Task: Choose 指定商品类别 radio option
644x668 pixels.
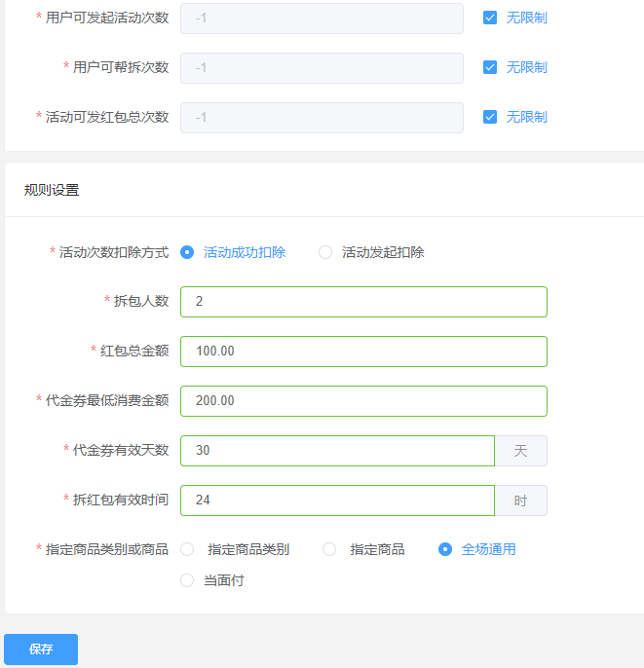Action: coord(187,549)
